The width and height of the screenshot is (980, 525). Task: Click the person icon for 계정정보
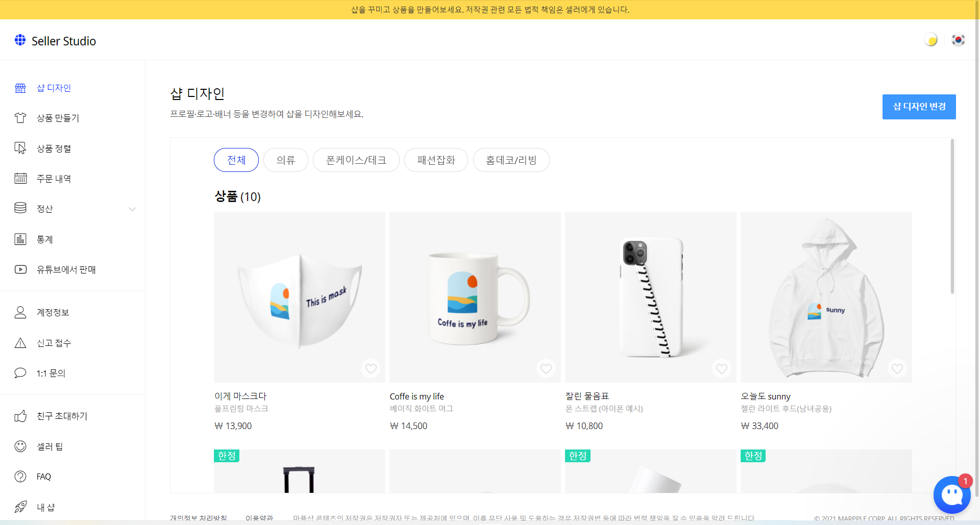coord(20,312)
